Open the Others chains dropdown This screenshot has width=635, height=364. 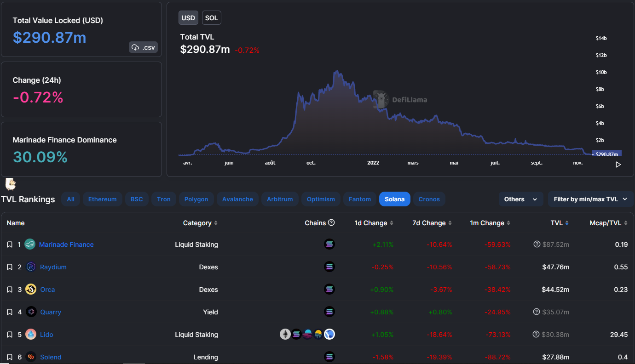521,199
